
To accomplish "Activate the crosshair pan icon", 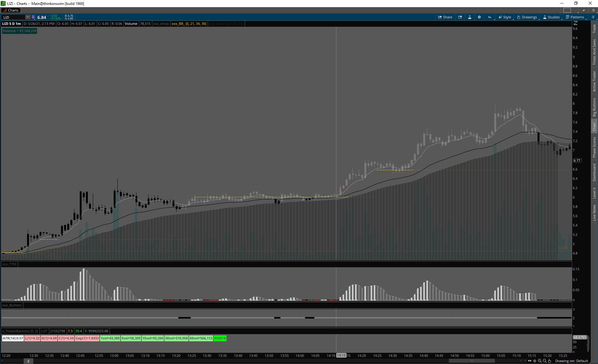I will [535, 361].
